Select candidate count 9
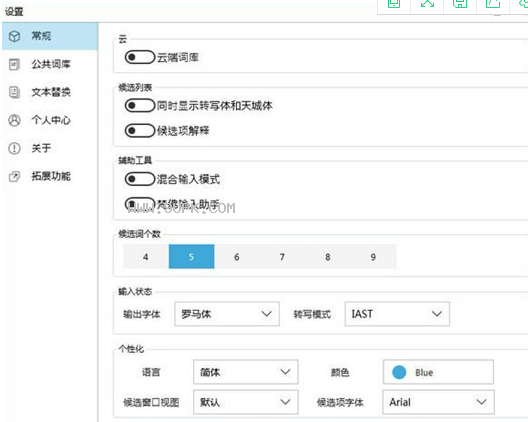This screenshot has height=422, width=528. [373, 257]
